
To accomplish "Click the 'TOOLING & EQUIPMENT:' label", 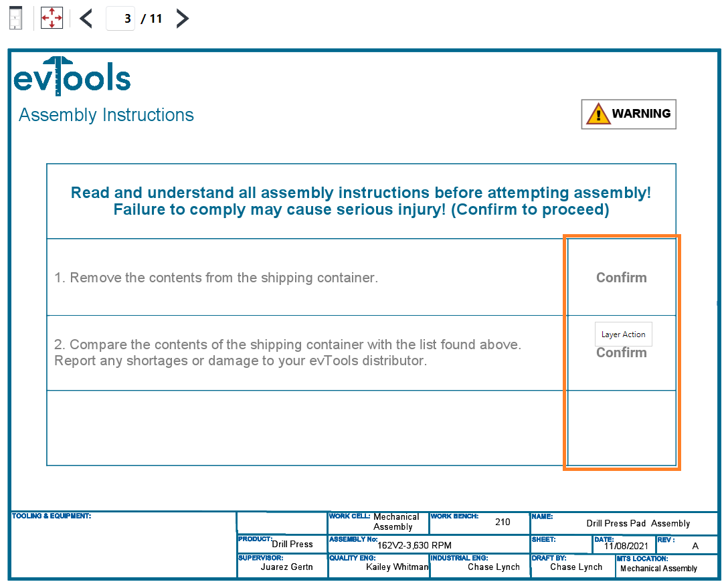I will [x=52, y=516].
